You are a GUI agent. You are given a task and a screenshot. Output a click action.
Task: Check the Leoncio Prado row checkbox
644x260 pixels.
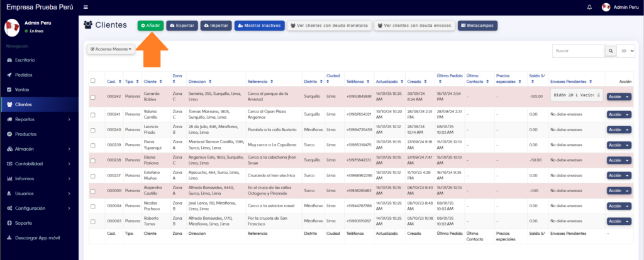coord(93,130)
